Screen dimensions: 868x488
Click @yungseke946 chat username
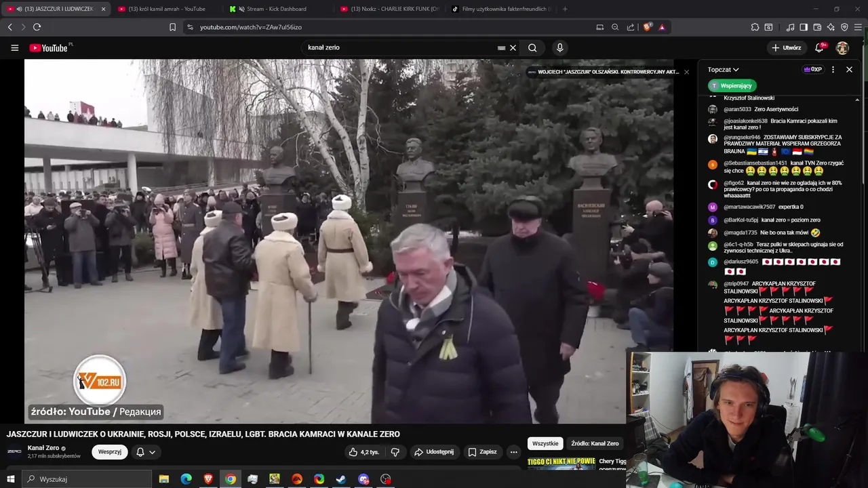pyautogui.click(x=742, y=137)
